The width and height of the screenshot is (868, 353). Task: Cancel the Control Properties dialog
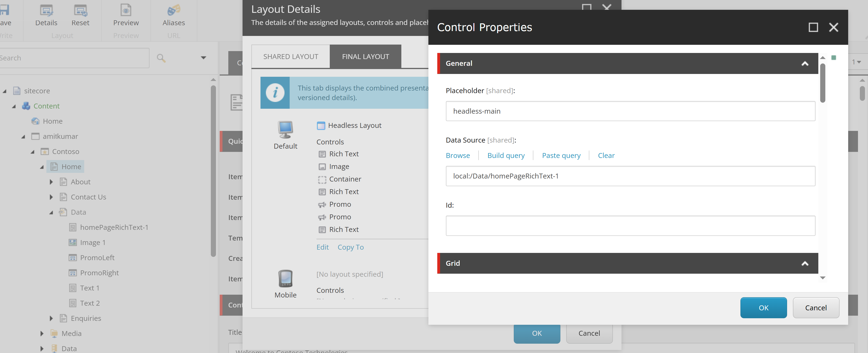[816, 308]
